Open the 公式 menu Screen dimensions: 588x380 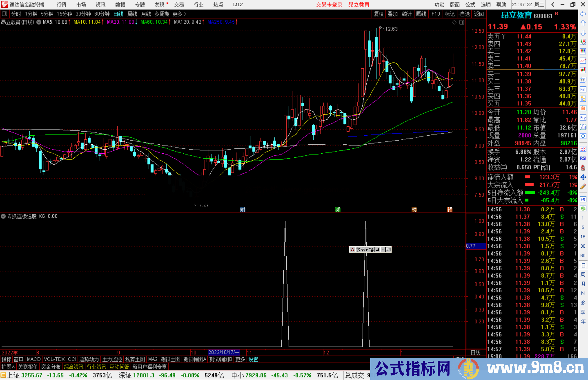tap(470, 4)
